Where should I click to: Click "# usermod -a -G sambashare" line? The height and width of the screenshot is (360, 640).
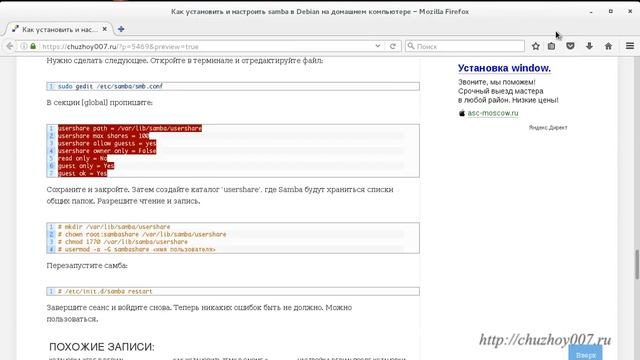[x=136, y=249]
